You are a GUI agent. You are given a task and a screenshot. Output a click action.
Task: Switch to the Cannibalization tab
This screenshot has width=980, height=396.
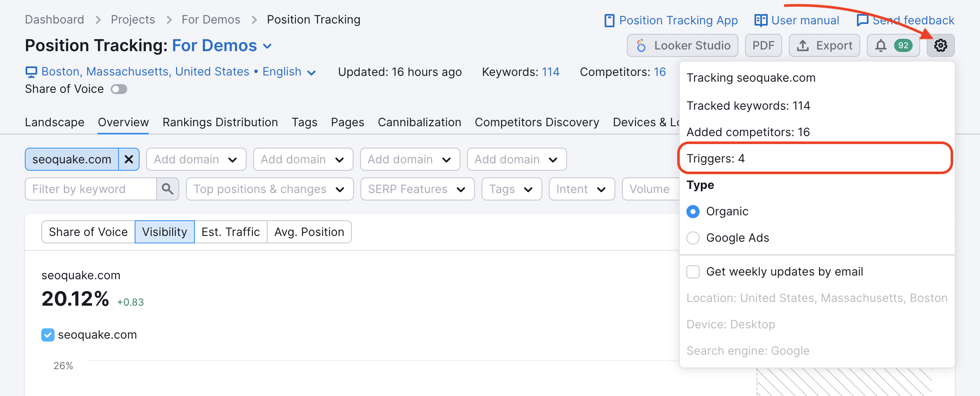point(419,122)
